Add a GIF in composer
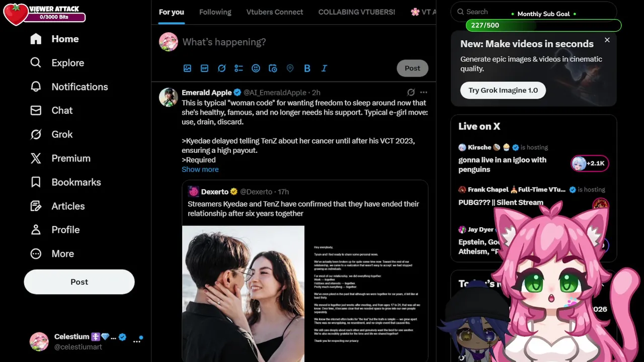 [x=204, y=68]
